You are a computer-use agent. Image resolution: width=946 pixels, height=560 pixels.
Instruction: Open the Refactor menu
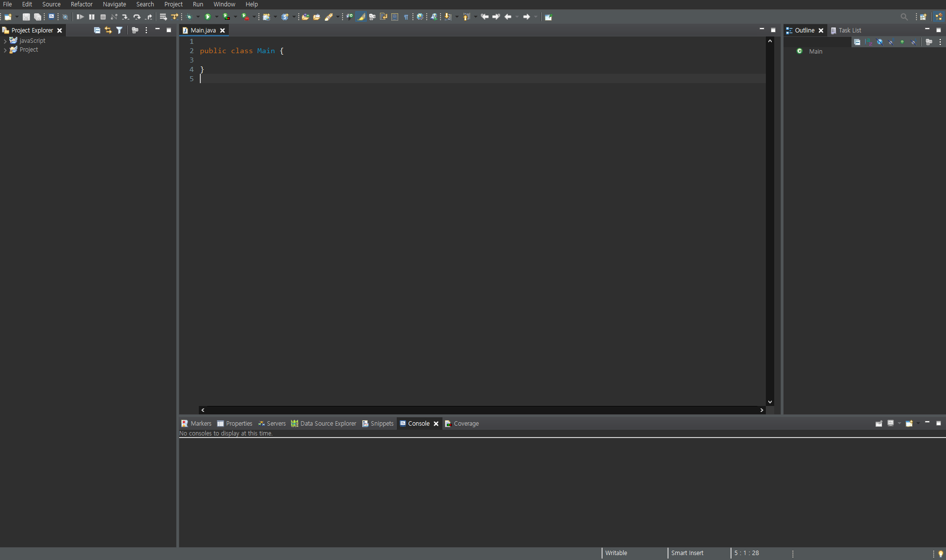tap(82, 4)
